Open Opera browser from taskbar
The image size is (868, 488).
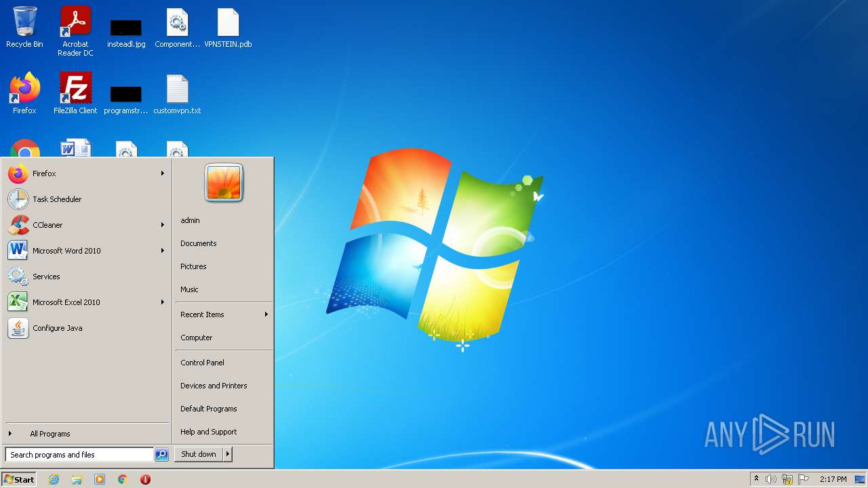(x=145, y=479)
